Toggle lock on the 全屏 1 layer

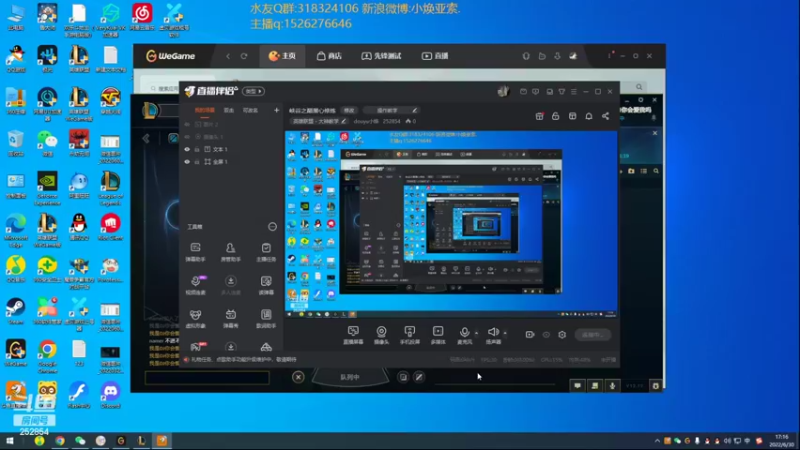tap(197, 162)
